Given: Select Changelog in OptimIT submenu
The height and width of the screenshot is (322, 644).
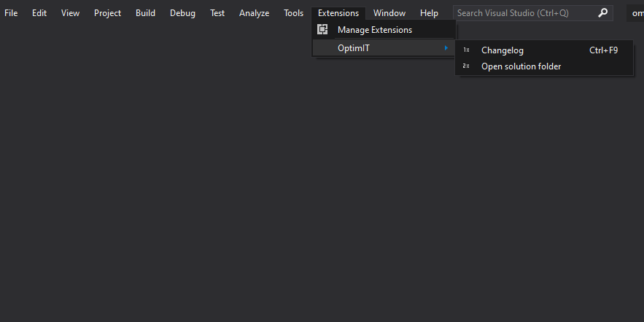Looking at the screenshot, I should 544,50.
